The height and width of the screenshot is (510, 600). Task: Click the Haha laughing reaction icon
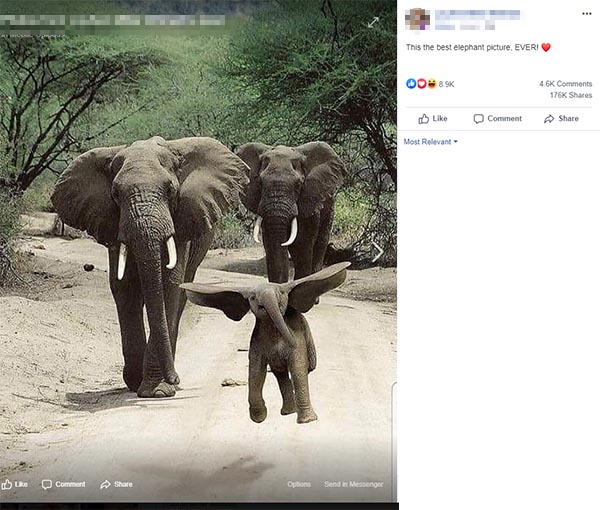(432, 83)
